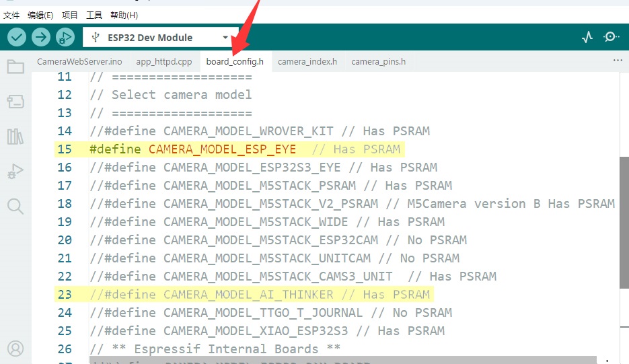Click the CAMERA_MODEL_M5STACK_CAMS3_UNIT line
The image size is (629, 364).
tap(293, 277)
